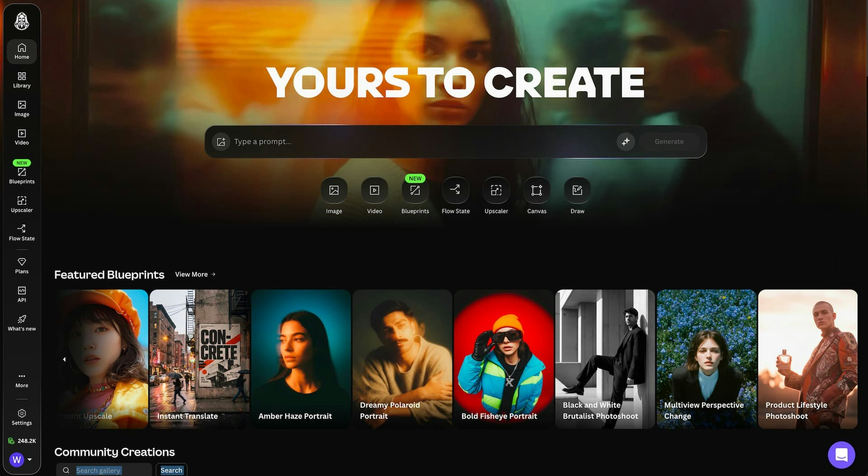Expand the More menu in sidebar
Image resolution: width=868 pixels, height=476 pixels.
[x=22, y=380]
